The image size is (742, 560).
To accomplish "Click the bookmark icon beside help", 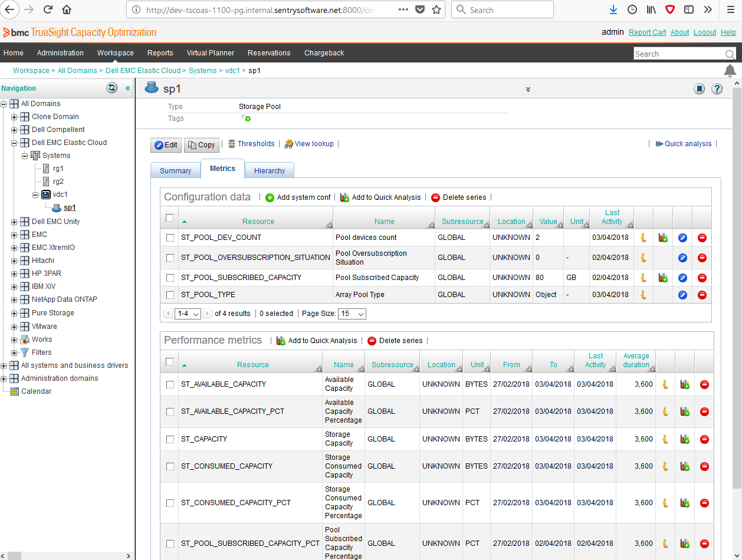I will [699, 89].
